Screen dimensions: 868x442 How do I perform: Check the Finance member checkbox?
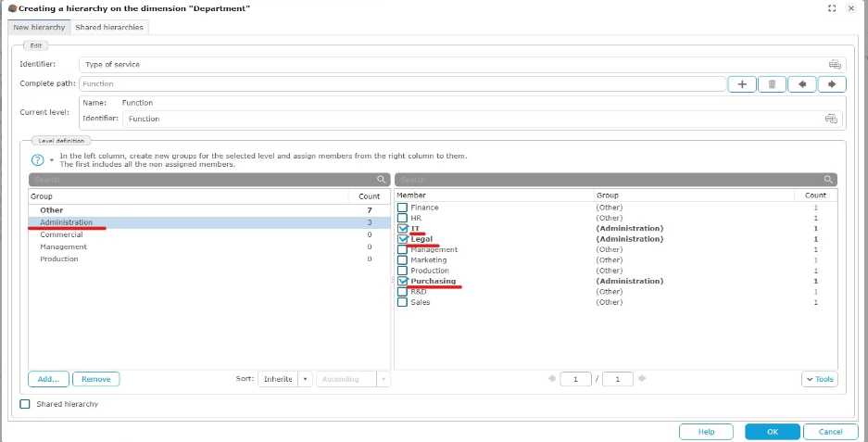402,208
